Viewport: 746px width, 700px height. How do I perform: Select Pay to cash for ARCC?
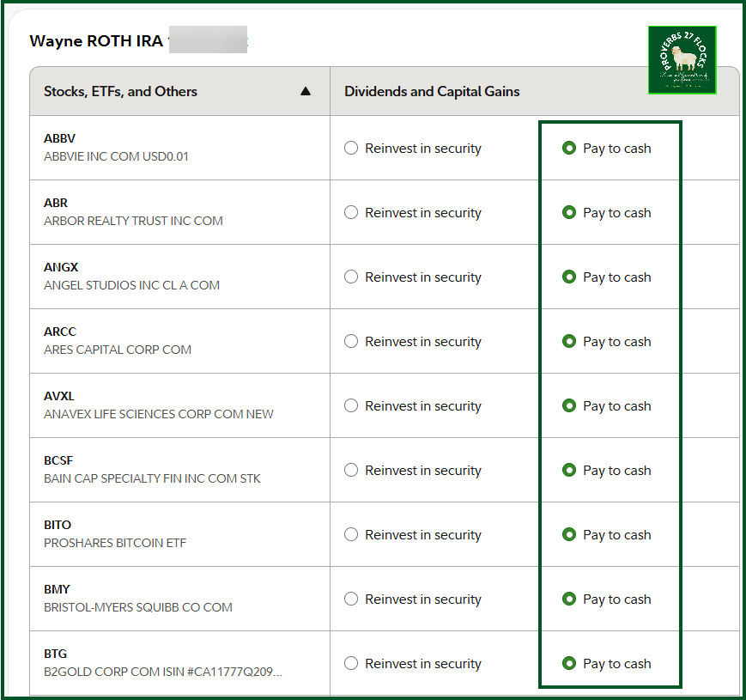(568, 341)
